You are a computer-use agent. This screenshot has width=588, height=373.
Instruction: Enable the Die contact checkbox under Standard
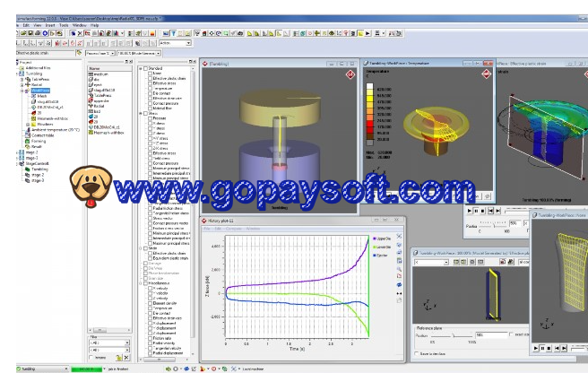coord(150,93)
